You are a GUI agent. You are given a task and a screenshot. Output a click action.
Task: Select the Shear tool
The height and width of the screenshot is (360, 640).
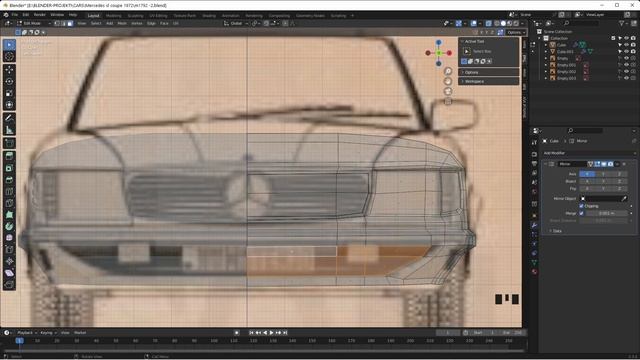[x=9, y=273]
